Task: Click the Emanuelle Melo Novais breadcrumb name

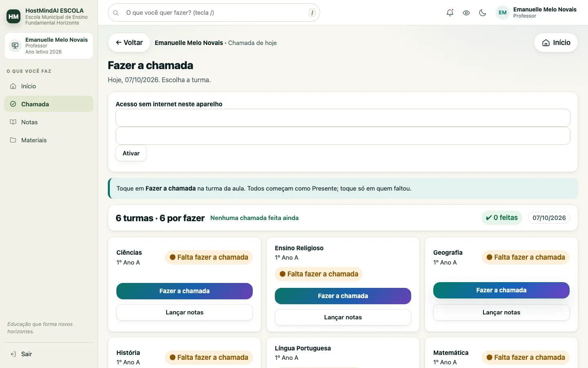Action: coord(189,43)
